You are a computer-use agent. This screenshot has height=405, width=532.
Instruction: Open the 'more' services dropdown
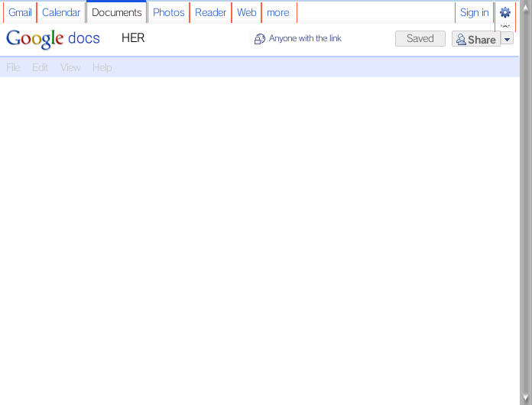click(277, 12)
